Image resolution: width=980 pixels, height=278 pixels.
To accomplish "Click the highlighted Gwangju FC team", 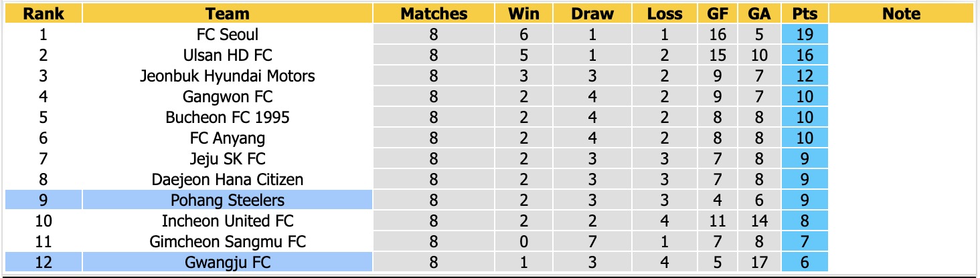I will pyautogui.click(x=228, y=262).
